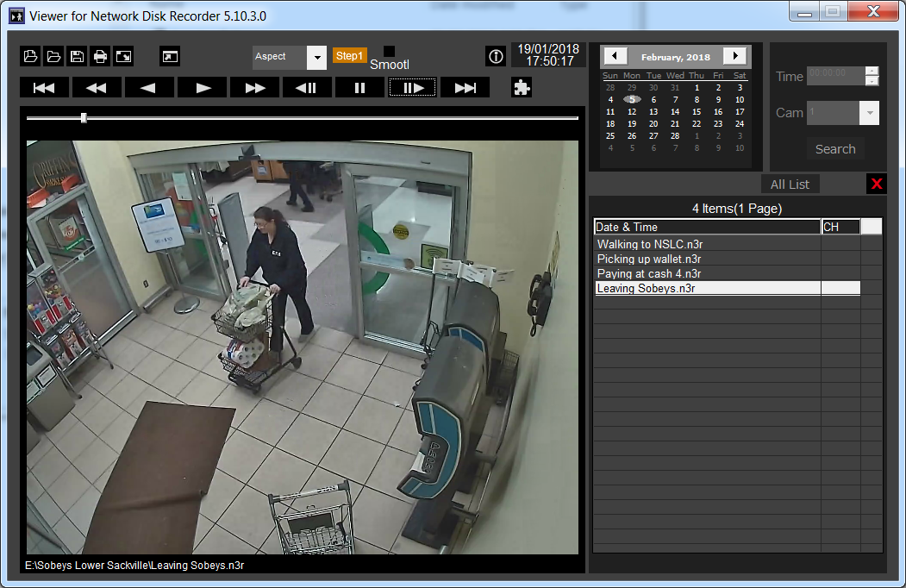Screen dimensions: 906x588
Task: Click the save file icon
Action: click(77, 57)
